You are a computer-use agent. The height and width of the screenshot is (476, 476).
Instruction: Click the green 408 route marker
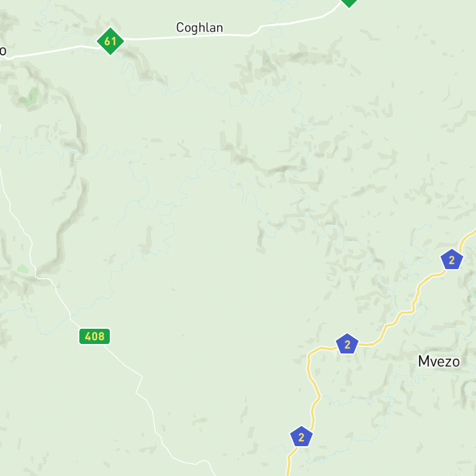pos(95,336)
